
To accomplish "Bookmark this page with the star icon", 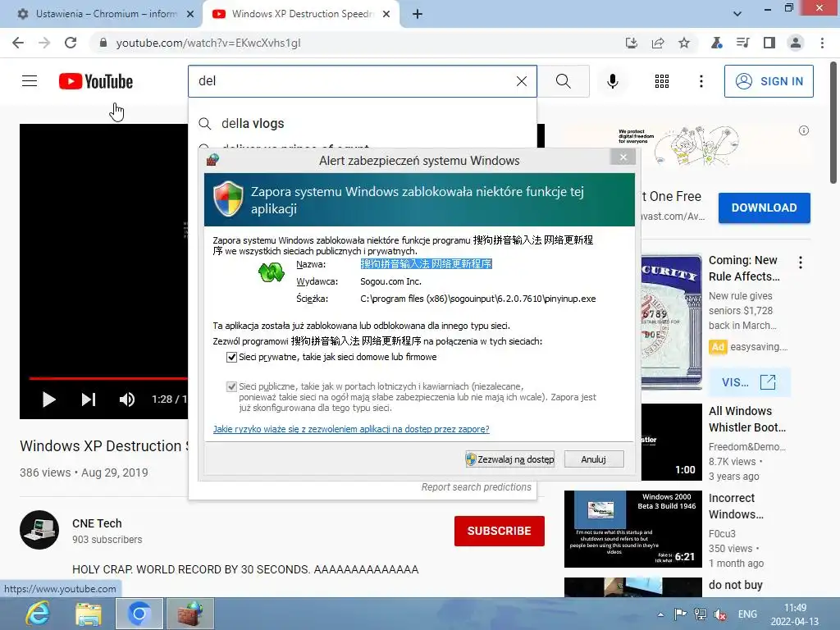I will coord(684,43).
